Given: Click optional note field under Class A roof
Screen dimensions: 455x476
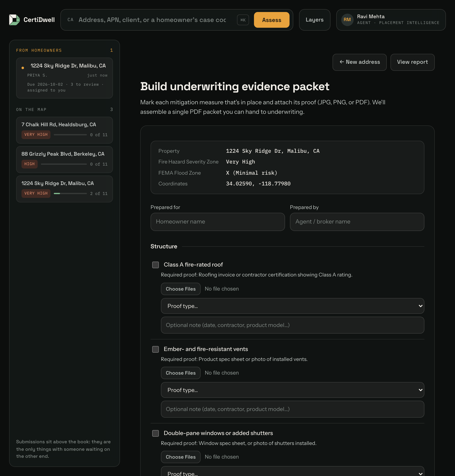Looking at the screenshot, I should pos(292,325).
